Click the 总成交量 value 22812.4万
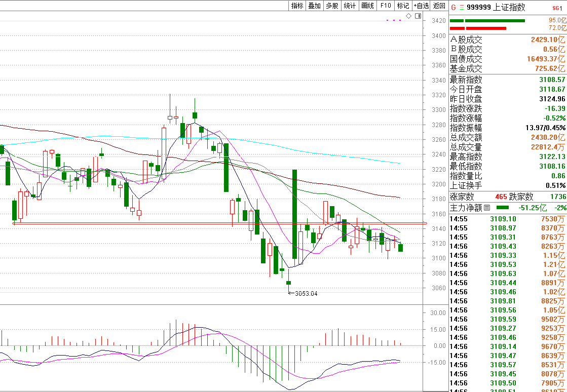 (548, 147)
